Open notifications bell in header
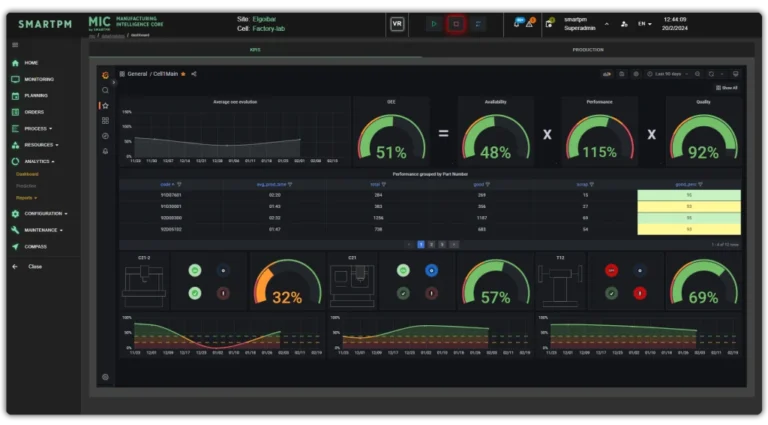Screen dimensions: 768x425 pyautogui.click(x=517, y=23)
